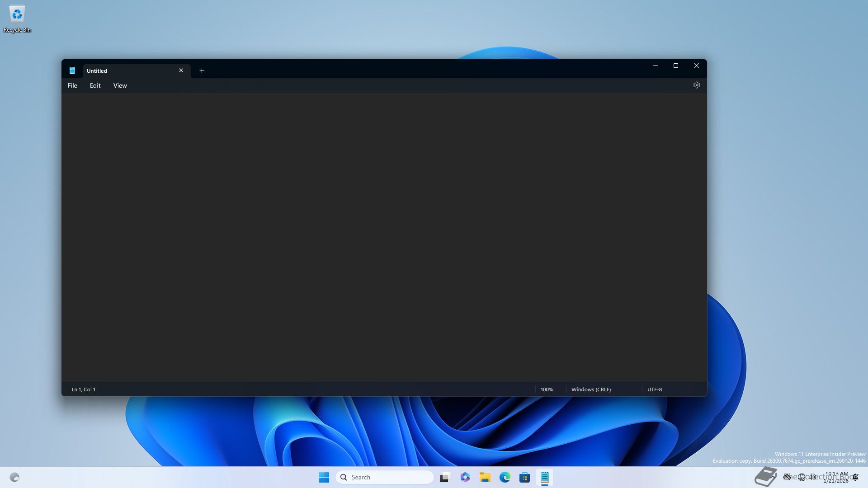Open the File menu
This screenshot has width=868, height=488.
coord(72,85)
